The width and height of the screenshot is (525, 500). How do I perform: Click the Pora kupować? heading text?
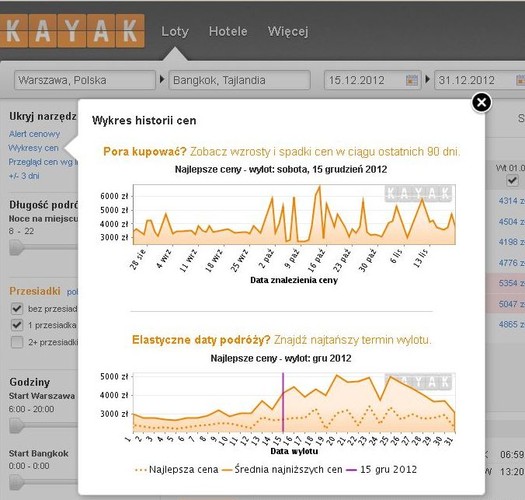pyautogui.click(x=145, y=152)
